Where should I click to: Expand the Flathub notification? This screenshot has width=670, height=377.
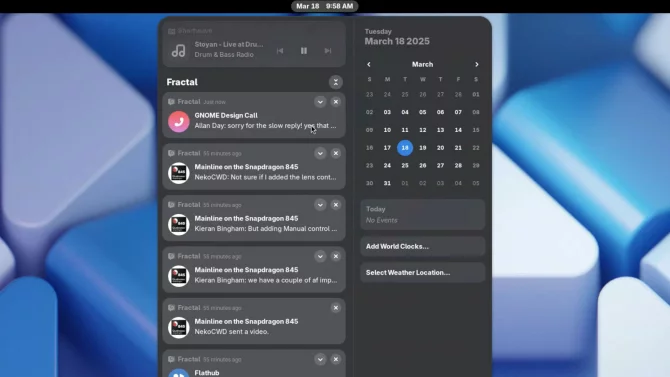pyautogui.click(x=320, y=359)
